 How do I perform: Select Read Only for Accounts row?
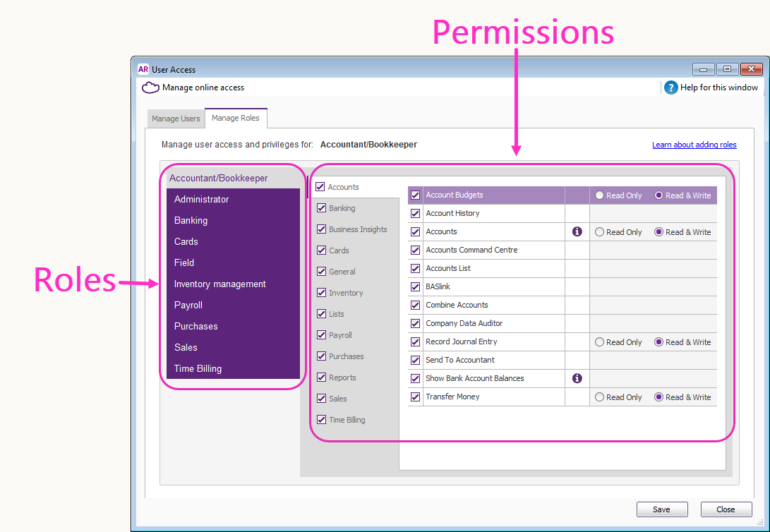pos(600,232)
